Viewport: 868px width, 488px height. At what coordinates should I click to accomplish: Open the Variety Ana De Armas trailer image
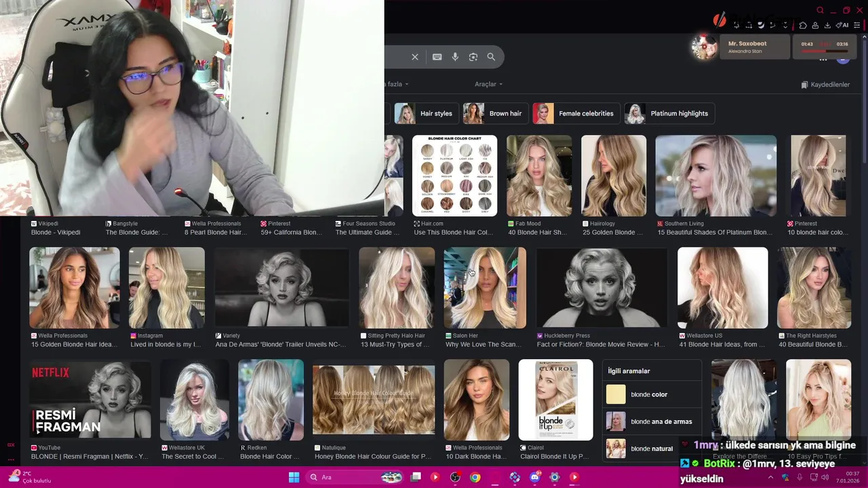pos(281,288)
